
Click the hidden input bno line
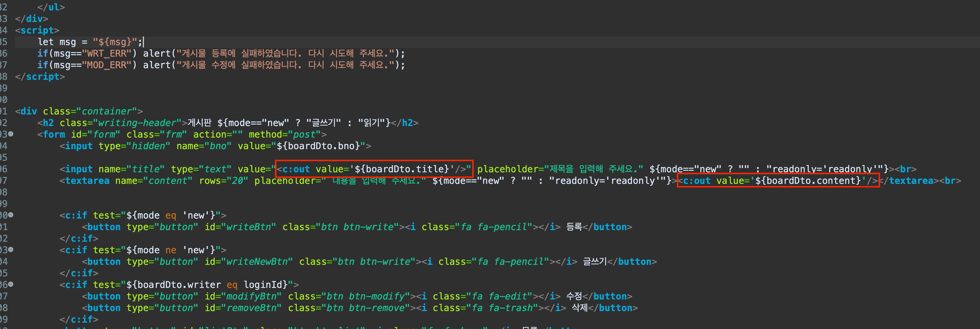coord(215,146)
